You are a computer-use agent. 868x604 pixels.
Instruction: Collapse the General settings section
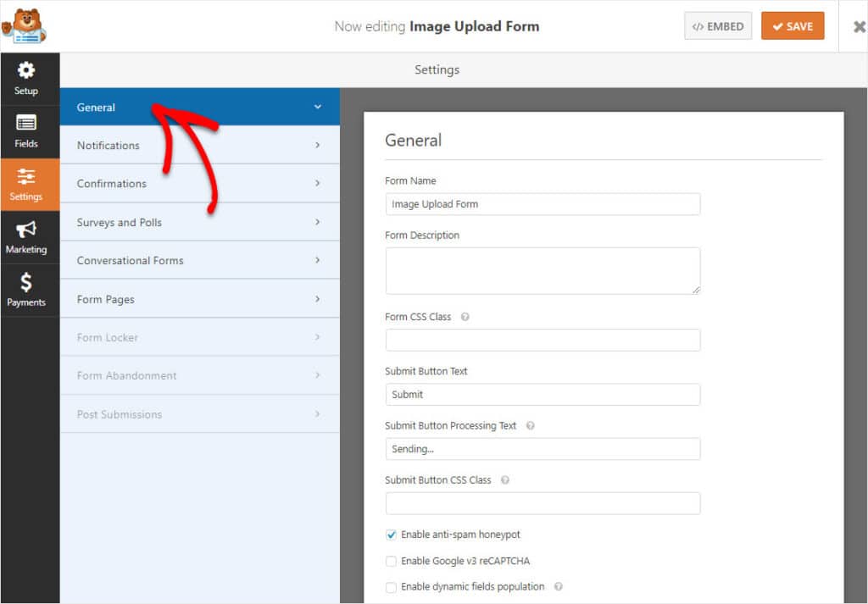click(x=199, y=107)
